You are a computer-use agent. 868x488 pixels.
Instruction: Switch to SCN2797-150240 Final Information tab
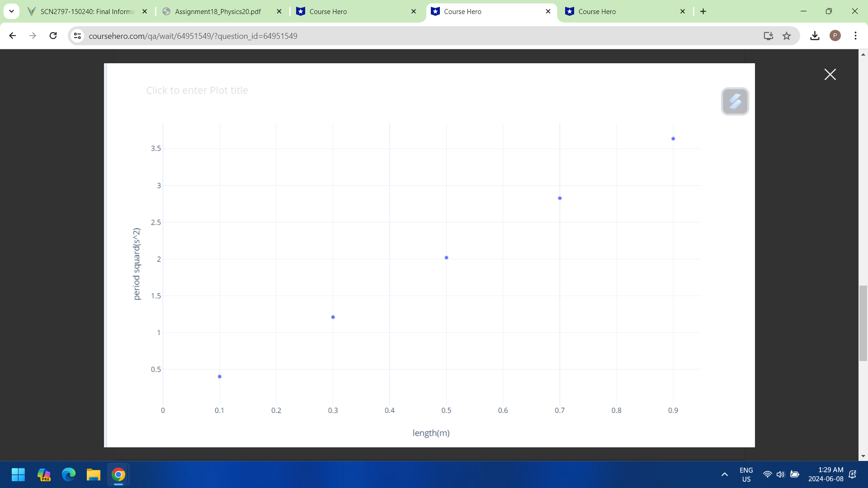click(87, 11)
